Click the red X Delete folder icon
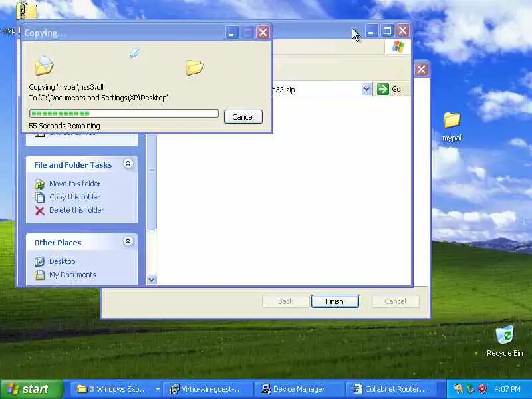The height and width of the screenshot is (399, 532). [x=40, y=211]
